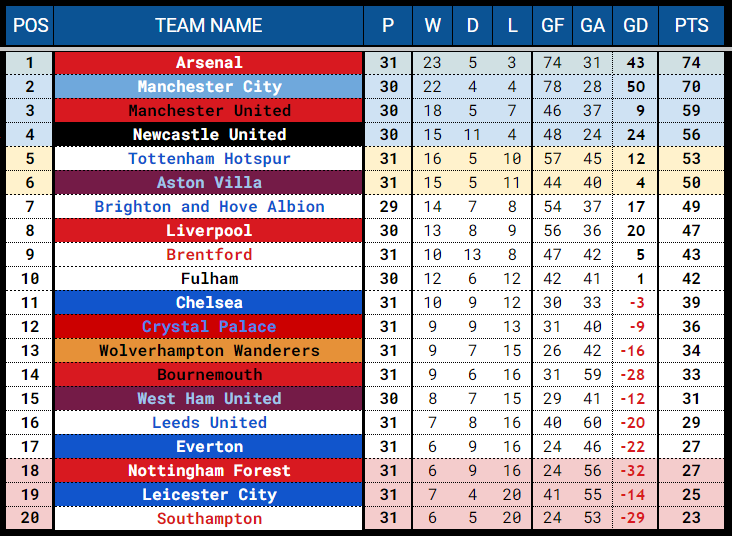Click the Chelsea team cell
The height and width of the screenshot is (536, 732).
coord(209,303)
